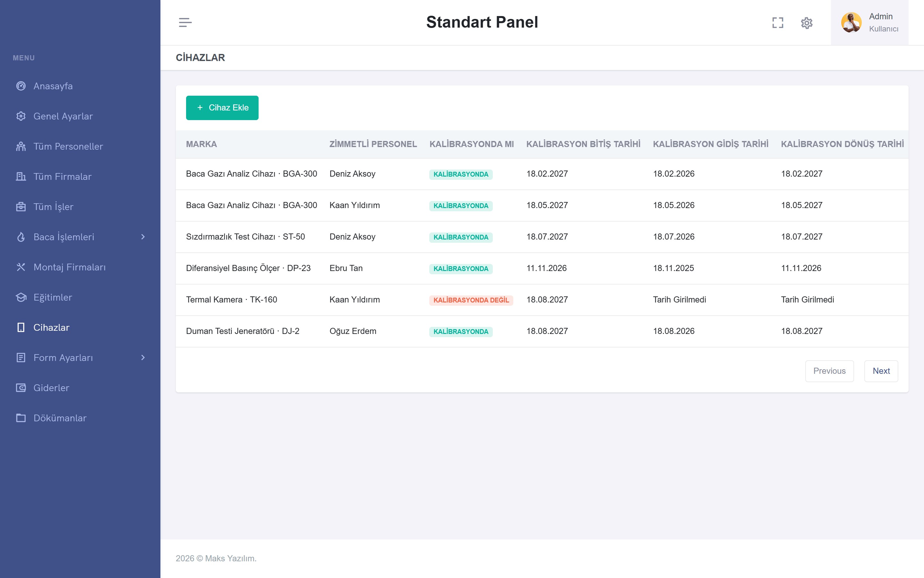Sort by the MARKA column header
This screenshot has width=924, height=578.
click(x=201, y=144)
